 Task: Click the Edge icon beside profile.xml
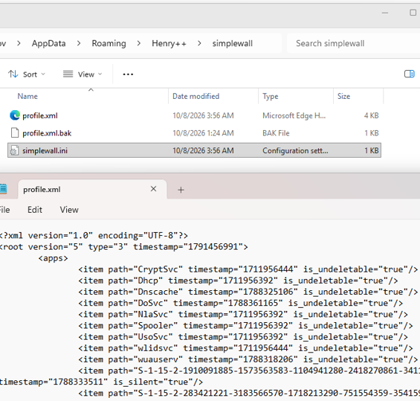[15, 115]
